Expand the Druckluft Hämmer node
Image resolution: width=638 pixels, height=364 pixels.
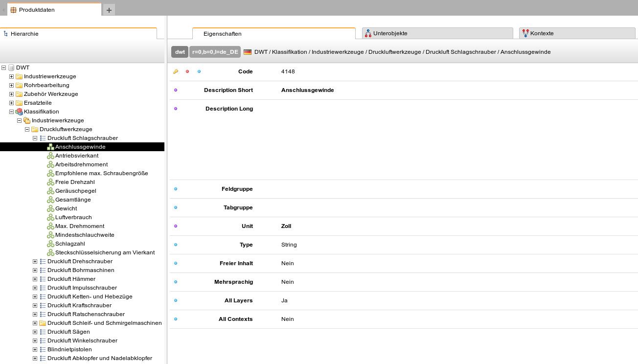point(35,279)
